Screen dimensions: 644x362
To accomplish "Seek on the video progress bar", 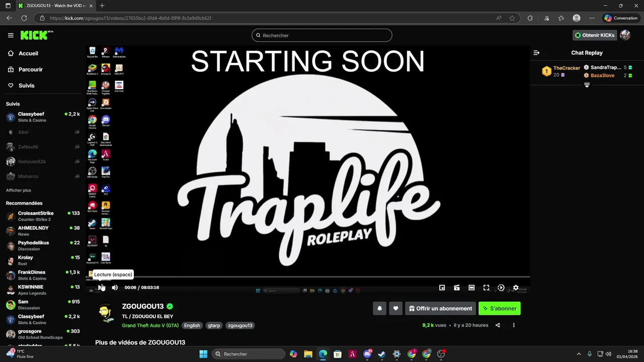I will (x=307, y=277).
